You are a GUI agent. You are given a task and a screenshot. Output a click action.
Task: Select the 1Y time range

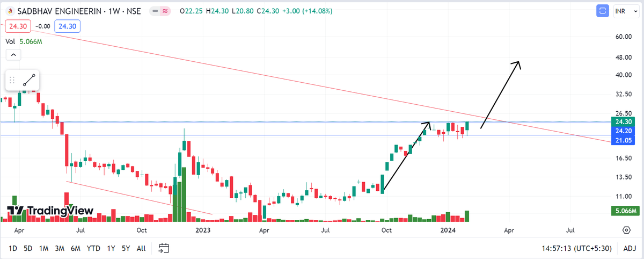point(111,248)
